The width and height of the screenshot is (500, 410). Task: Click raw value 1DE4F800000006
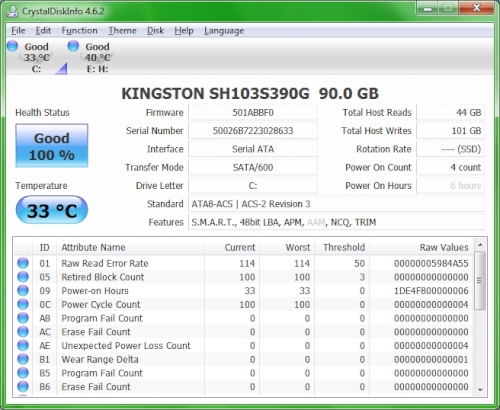coord(431,291)
